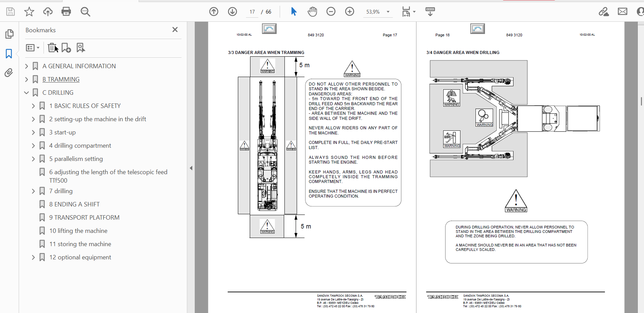Collapse the navigation pane splitter arrow
This screenshot has height=313, width=644.
[x=191, y=168]
